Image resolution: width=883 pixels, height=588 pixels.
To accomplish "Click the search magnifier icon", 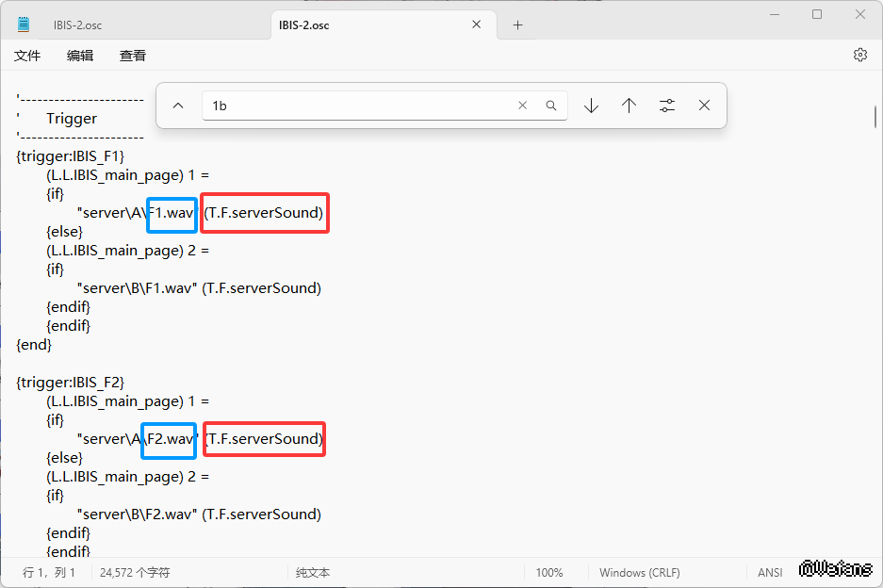I will pyautogui.click(x=551, y=106).
